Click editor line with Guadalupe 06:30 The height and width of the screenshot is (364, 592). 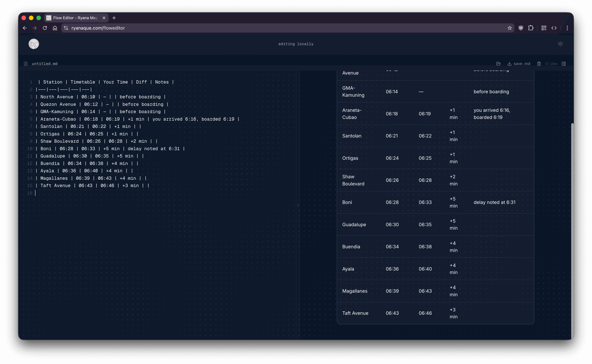click(90, 156)
